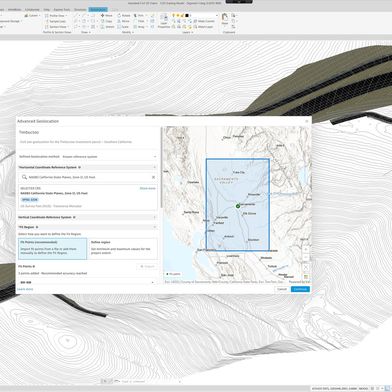Viewport: 392px width, 392px height.
Task: Open the Powered by Esri link
Action: [x=299, y=282]
